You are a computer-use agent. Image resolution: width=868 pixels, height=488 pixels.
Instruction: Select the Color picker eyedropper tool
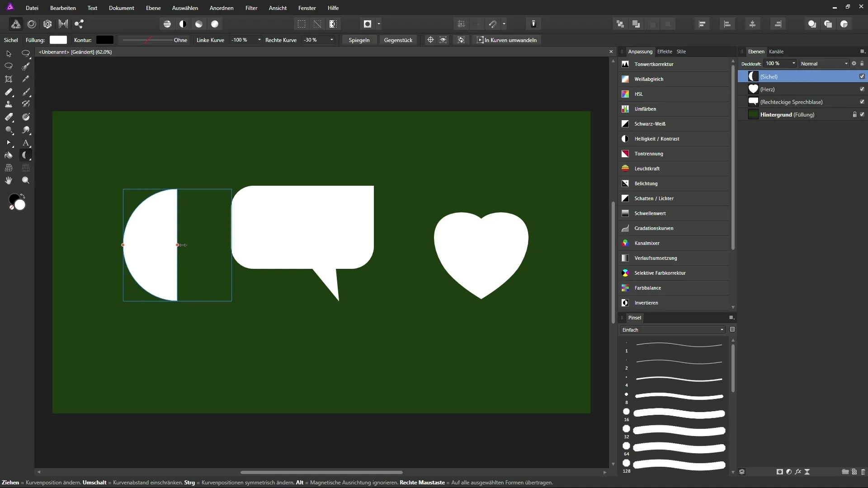(x=26, y=79)
